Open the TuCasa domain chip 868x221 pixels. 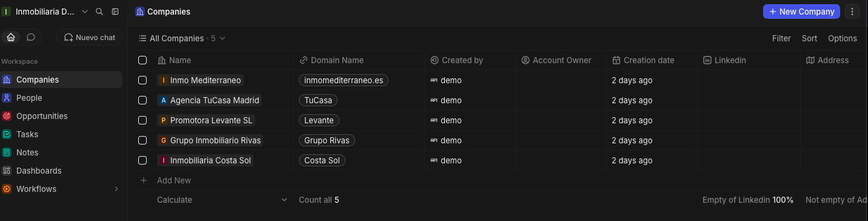coord(318,100)
